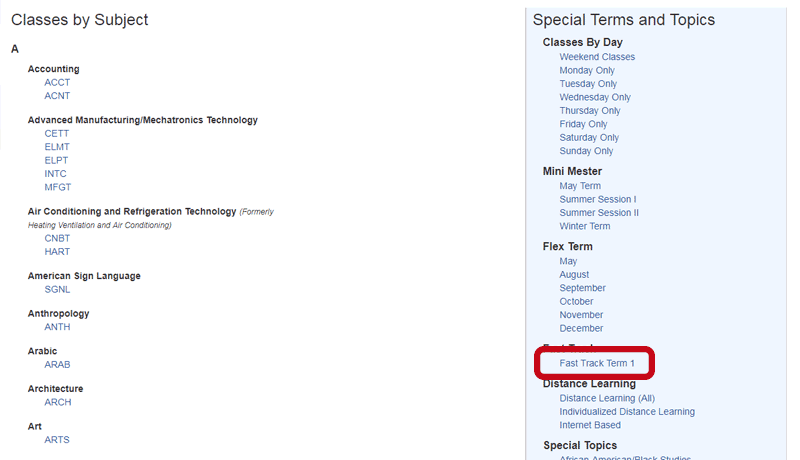Select Wednesday Only classes
Image resolution: width=800 pixels, height=460 pixels.
click(595, 97)
